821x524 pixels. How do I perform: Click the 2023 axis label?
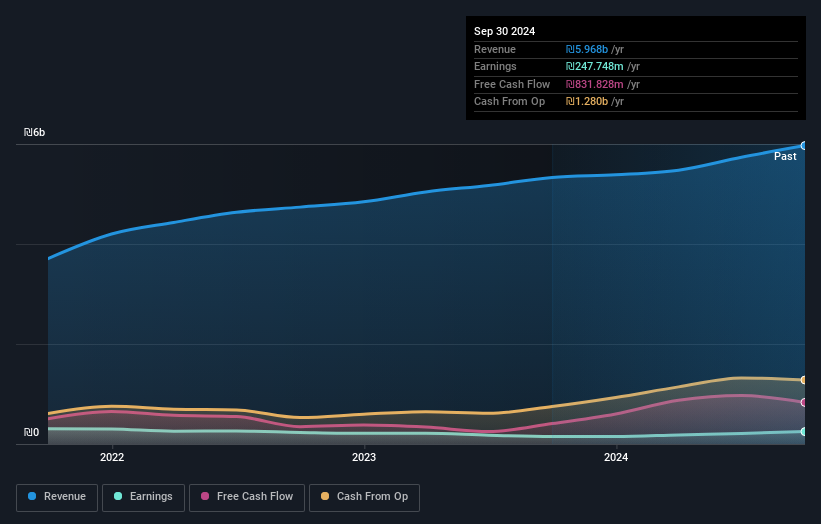pos(364,457)
